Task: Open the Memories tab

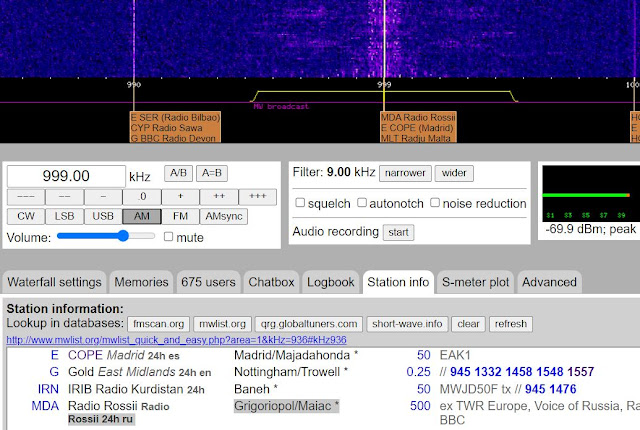Action: (x=141, y=282)
